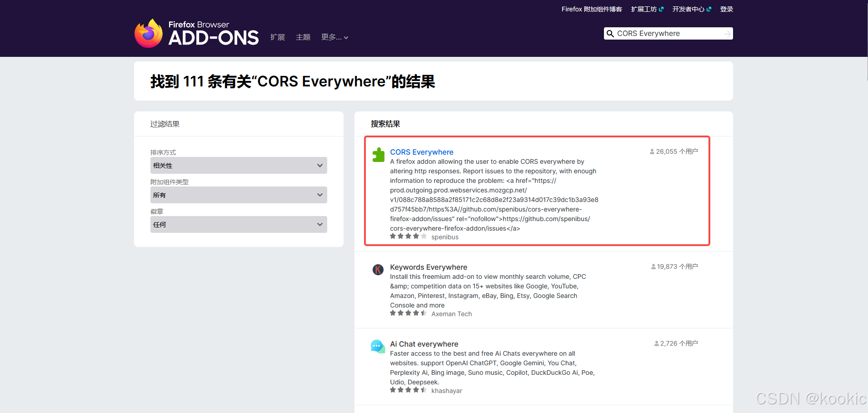Open the 扩展 navigation item
868x413 pixels.
tap(278, 37)
